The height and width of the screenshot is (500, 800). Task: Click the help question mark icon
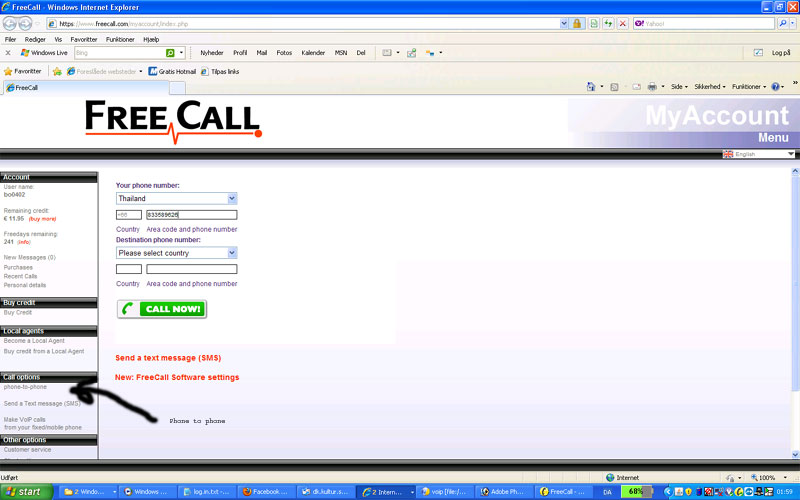coord(775,87)
